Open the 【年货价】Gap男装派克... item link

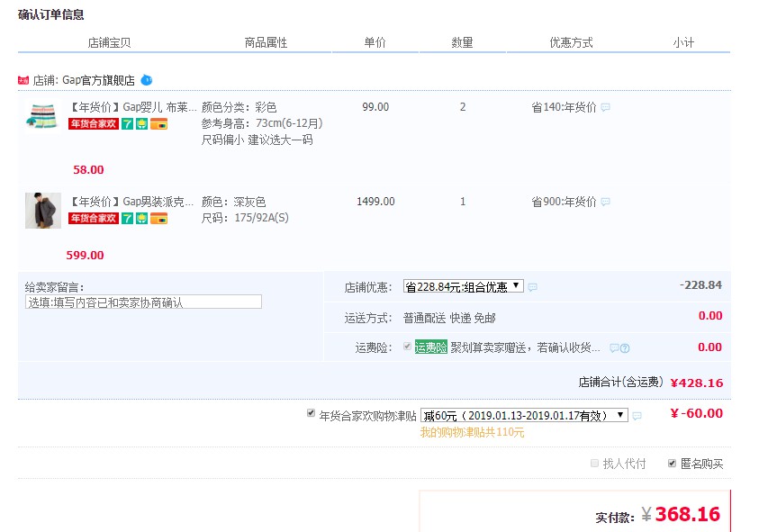tap(131, 202)
